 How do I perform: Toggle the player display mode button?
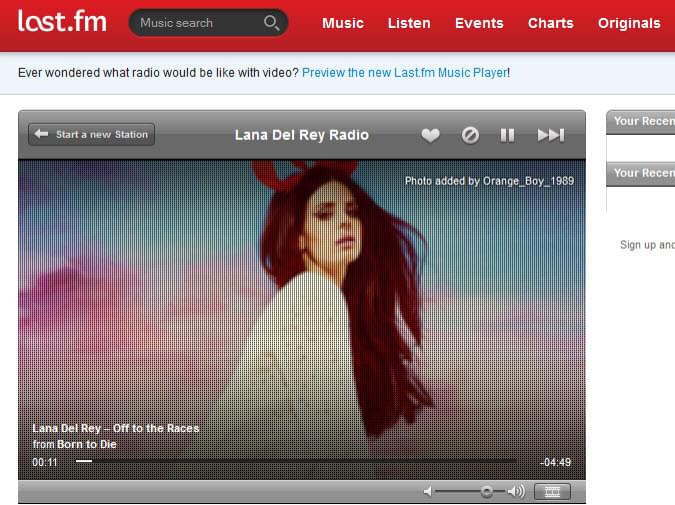pyautogui.click(x=552, y=491)
